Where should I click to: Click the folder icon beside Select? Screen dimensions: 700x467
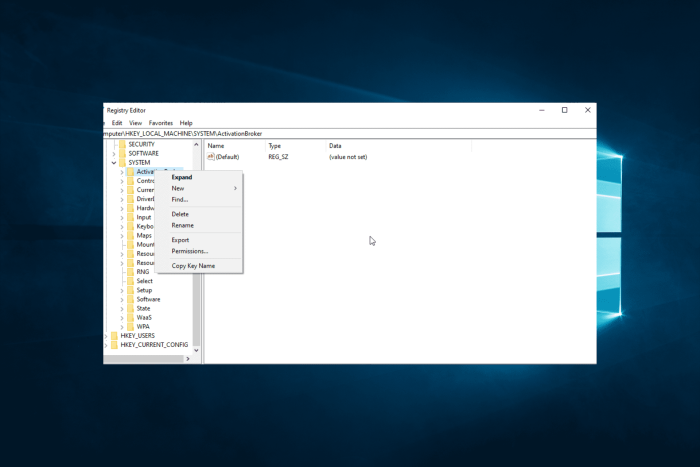(x=130, y=281)
